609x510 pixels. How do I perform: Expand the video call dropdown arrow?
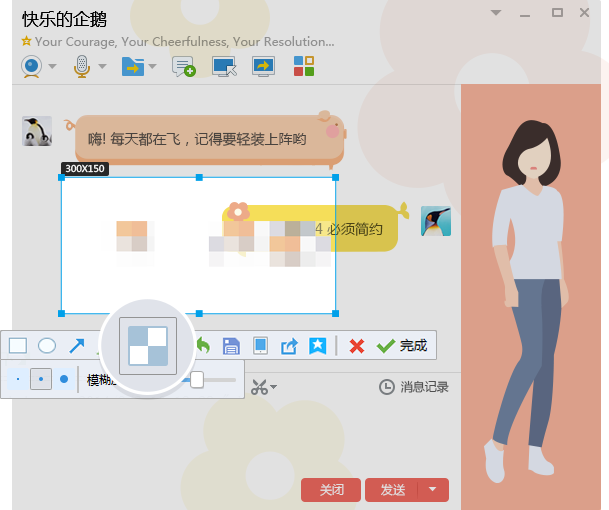click(50, 67)
